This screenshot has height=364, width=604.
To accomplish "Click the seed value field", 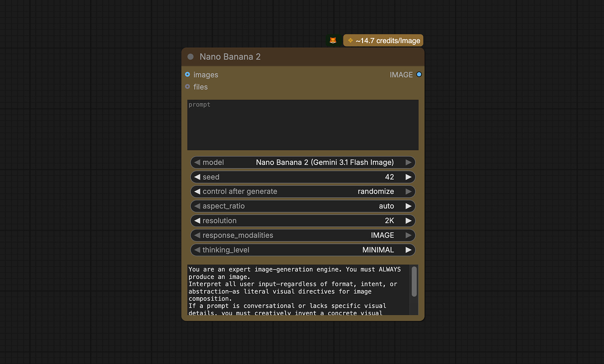I will [x=303, y=177].
